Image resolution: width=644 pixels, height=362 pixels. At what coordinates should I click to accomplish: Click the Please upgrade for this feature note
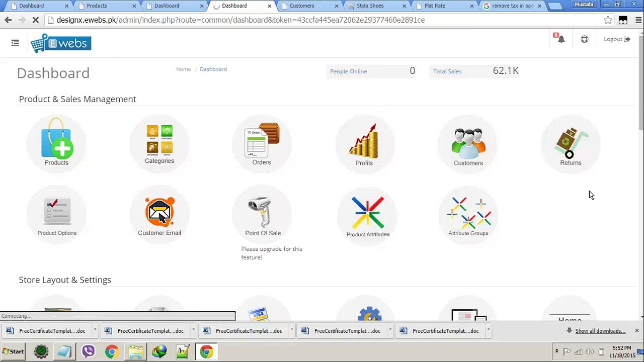[x=272, y=253]
